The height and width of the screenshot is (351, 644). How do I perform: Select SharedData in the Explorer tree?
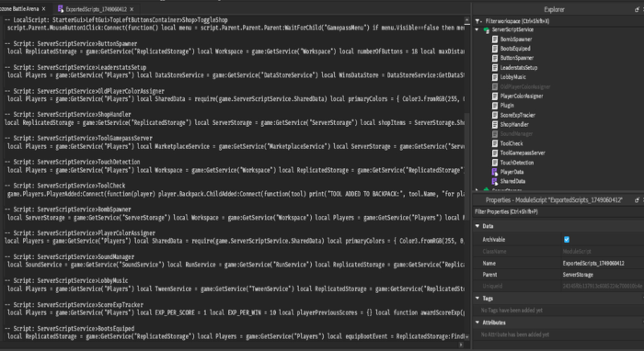(x=512, y=181)
